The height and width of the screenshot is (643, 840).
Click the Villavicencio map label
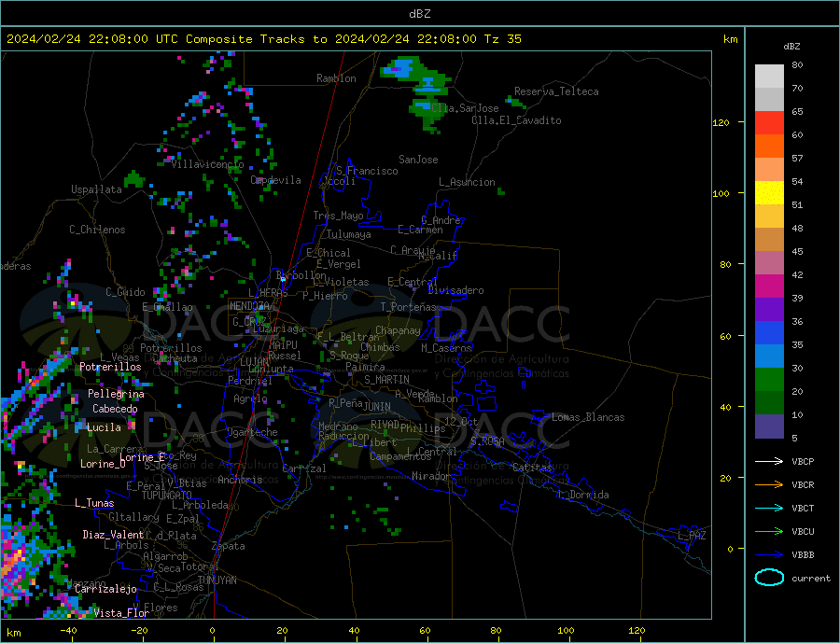pos(207,164)
